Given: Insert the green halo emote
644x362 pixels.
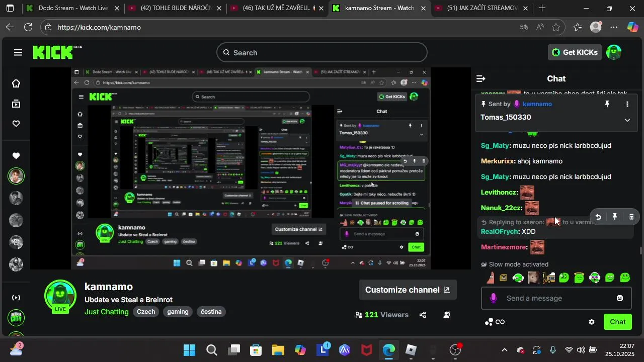Looking at the screenshot, I should pos(579,278).
